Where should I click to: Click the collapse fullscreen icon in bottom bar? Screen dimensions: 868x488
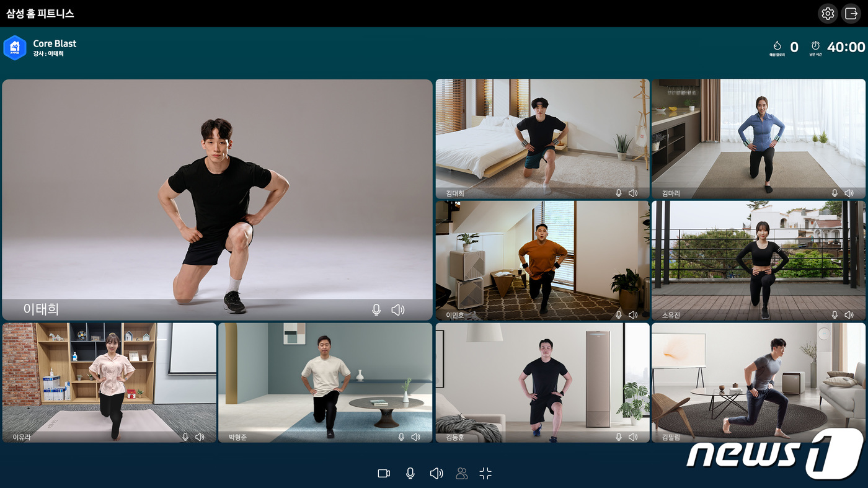(485, 474)
